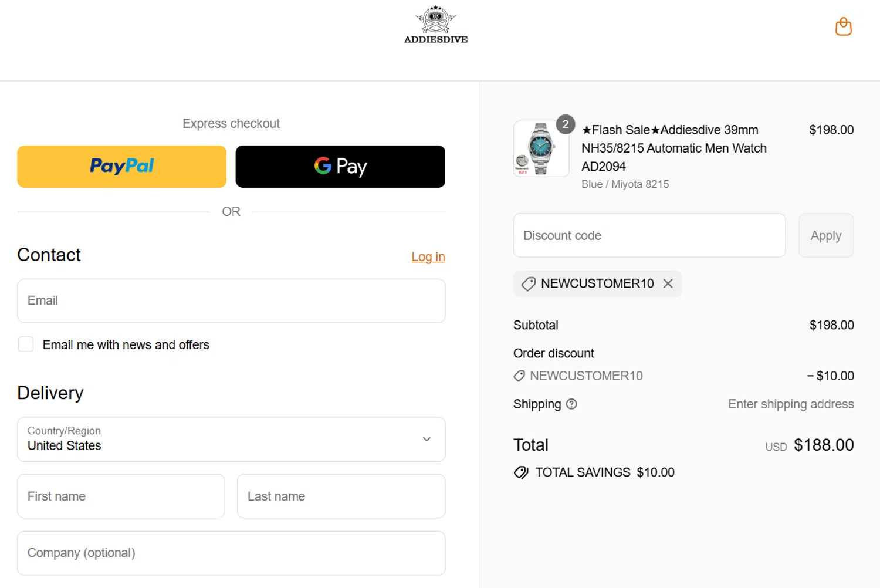Open the shipping info help icon
Viewport: 880px width, 588px height.
pos(571,404)
